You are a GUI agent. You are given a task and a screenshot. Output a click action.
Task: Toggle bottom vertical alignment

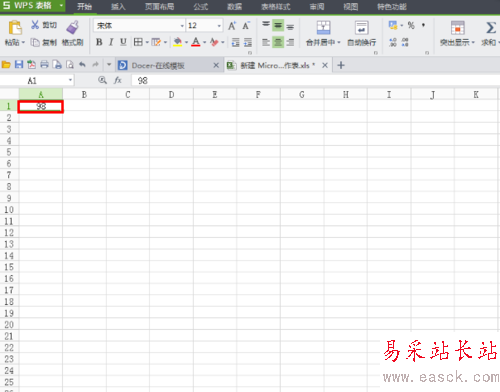pyautogui.click(x=290, y=26)
